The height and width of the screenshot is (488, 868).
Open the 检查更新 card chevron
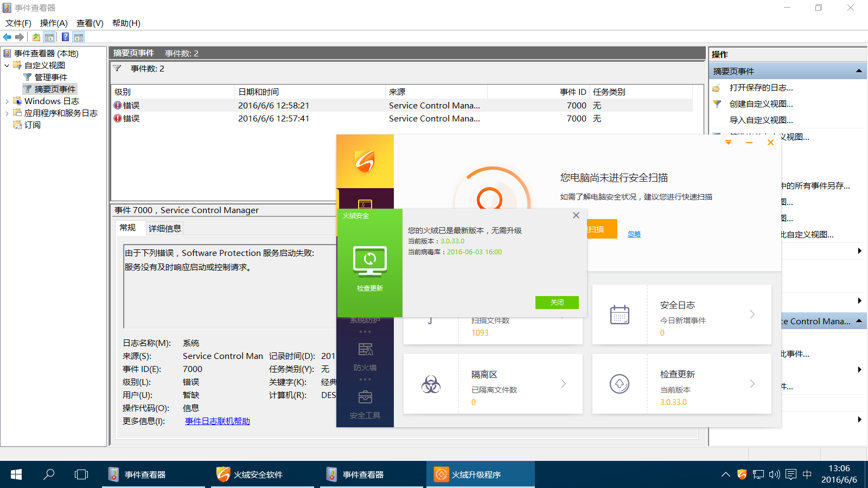752,384
